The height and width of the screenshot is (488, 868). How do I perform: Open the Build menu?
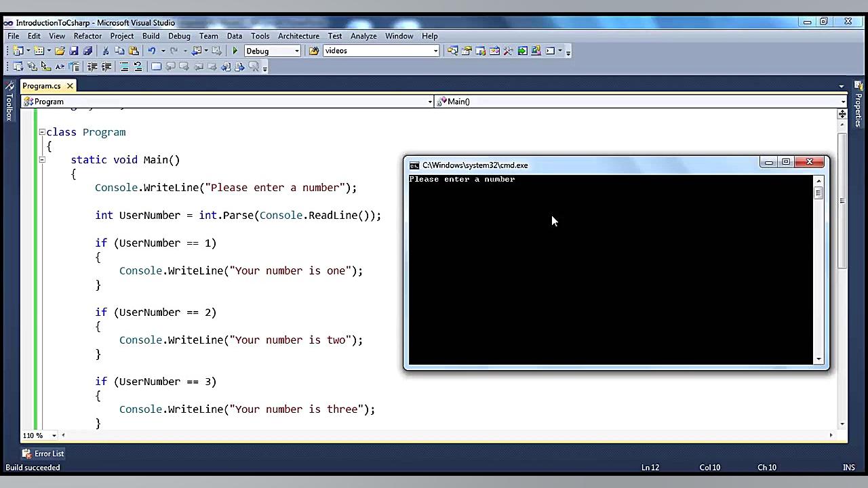[151, 36]
